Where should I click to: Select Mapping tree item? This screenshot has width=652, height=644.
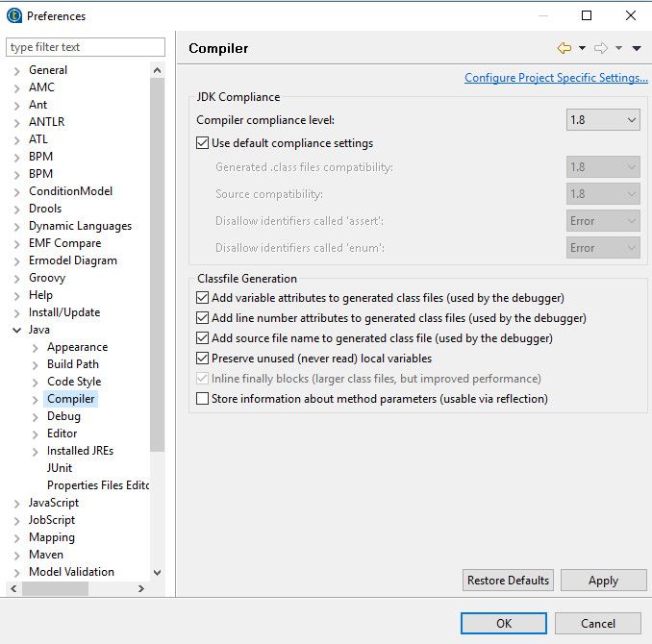click(x=52, y=537)
